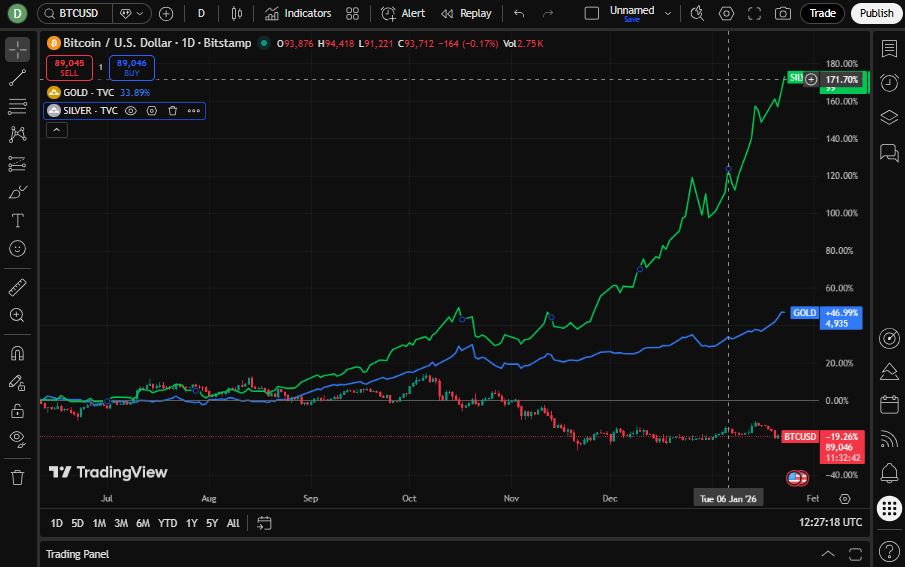Screen dimensions: 905x567
Task: Select the trend line drawing tool
Action: pos(17,77)
